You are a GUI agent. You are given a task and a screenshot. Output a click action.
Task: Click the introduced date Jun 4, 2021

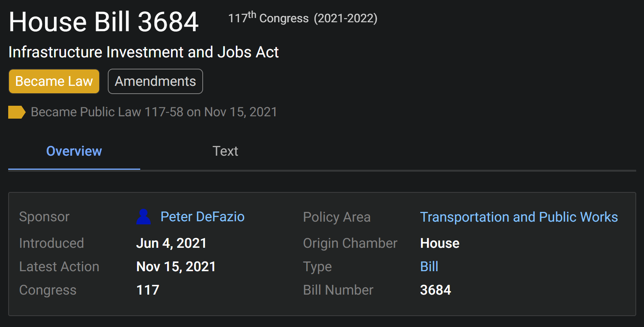(x=171, y=243)
